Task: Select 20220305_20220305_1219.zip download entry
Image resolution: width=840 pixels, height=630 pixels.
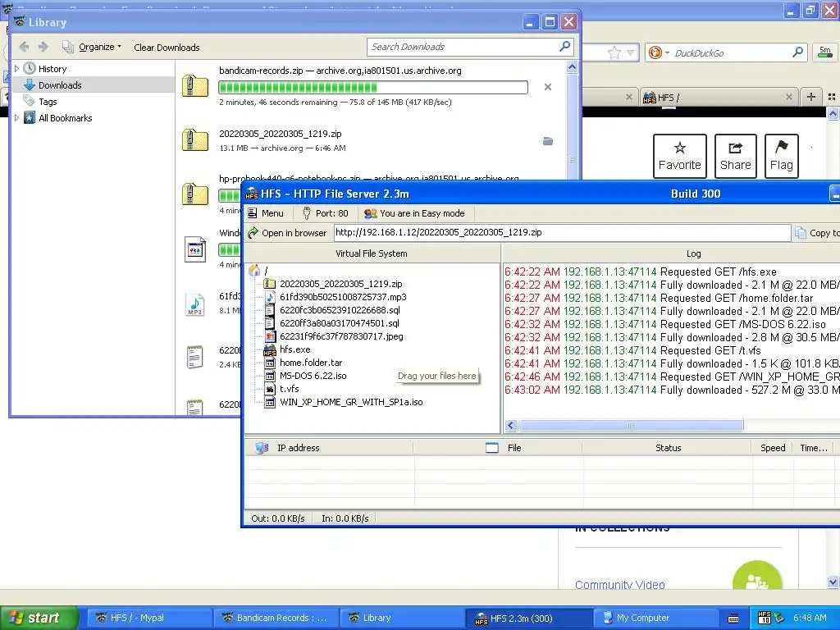Action: (x=370, y=140)
